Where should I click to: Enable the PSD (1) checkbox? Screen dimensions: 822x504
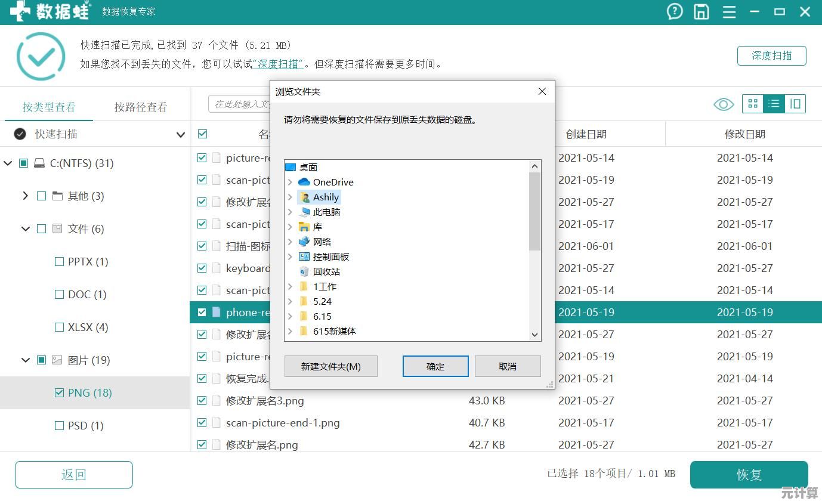point(59,425)
